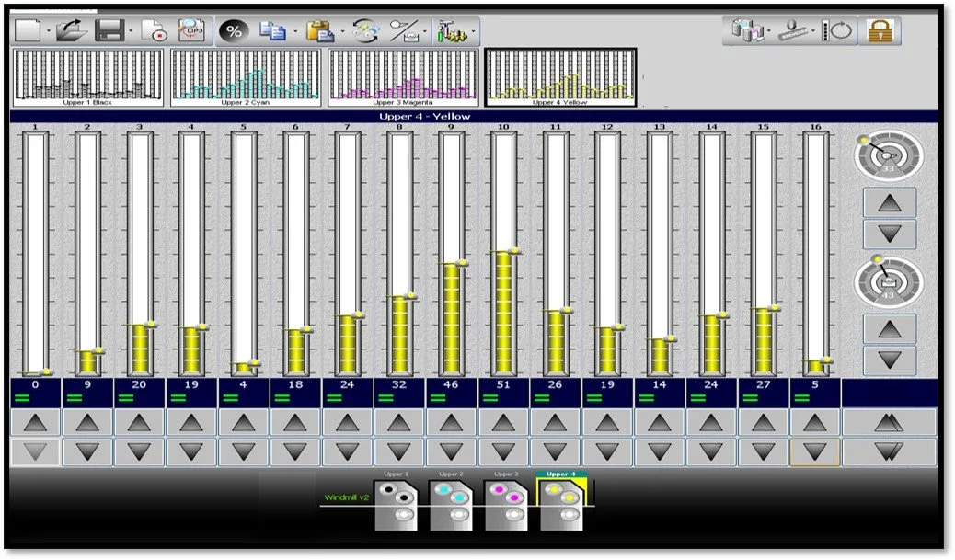This screenshot has width=955, height=560.
Task: Decrease ink key 8 with down arrow
Action: (399, 451)
